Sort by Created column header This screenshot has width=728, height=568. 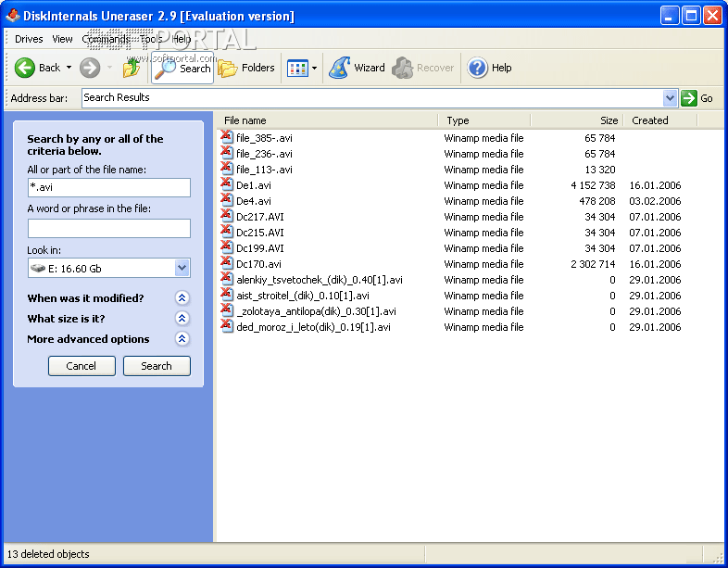point(660,120)
